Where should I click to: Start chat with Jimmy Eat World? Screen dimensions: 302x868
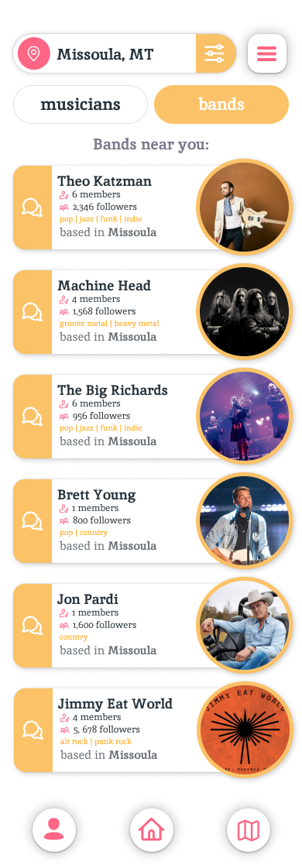(33, 730)
